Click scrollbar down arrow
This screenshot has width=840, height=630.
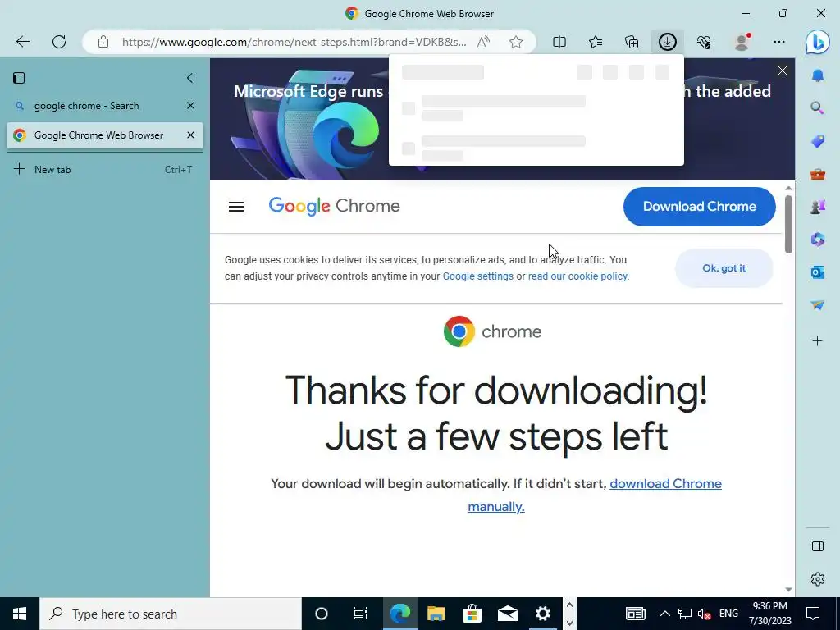click(x=788, y=590)
